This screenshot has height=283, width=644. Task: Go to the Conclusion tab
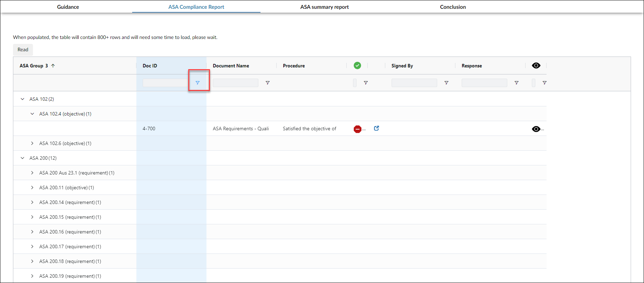click(x=453, y=7)
